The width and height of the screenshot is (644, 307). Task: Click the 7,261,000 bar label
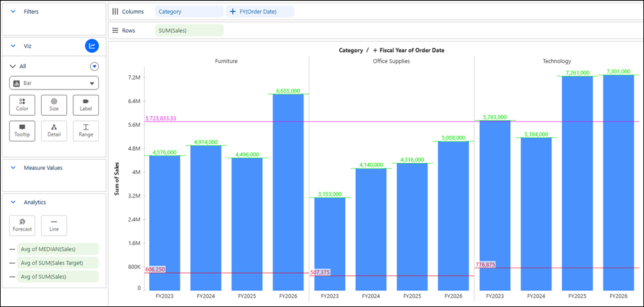coord(577,73)
